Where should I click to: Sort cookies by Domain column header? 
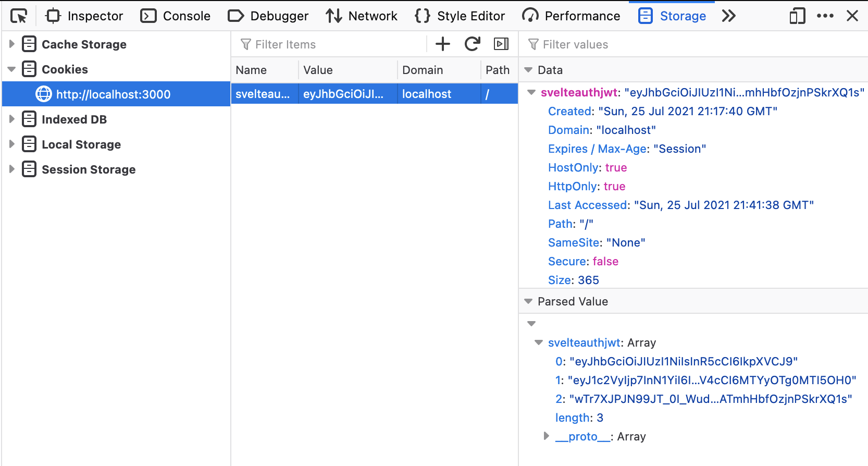tap(423, 70)
